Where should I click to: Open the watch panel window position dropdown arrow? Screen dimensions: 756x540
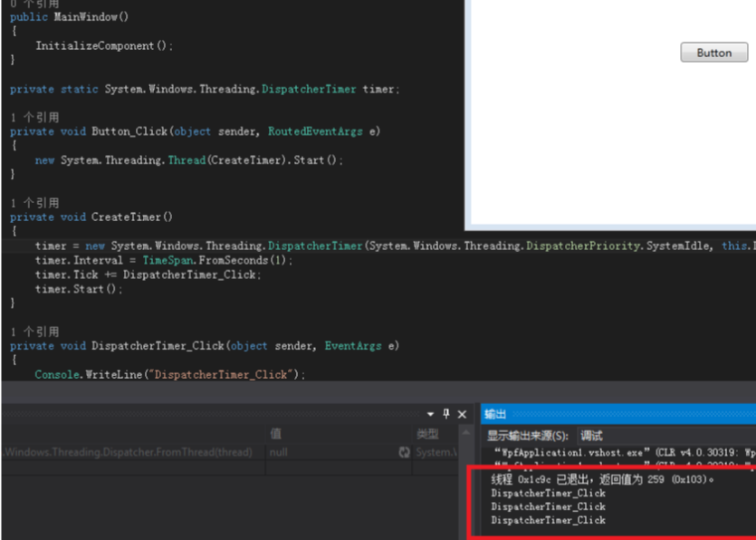(431, 414)
